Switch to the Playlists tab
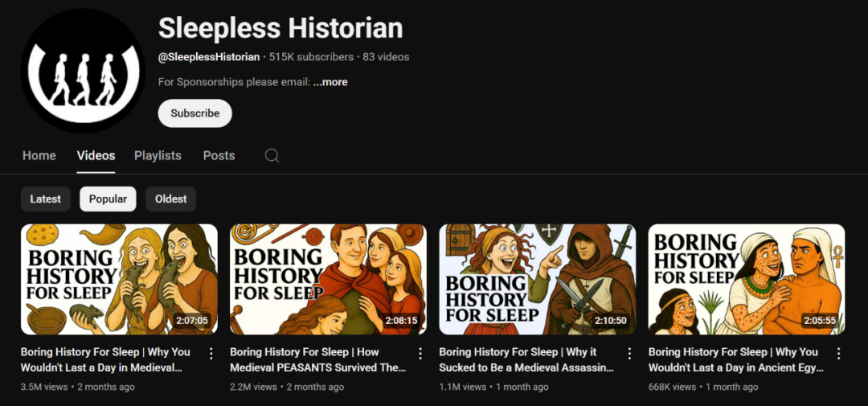The width and height of the screenshot is (868, 406). coord(158,156)
